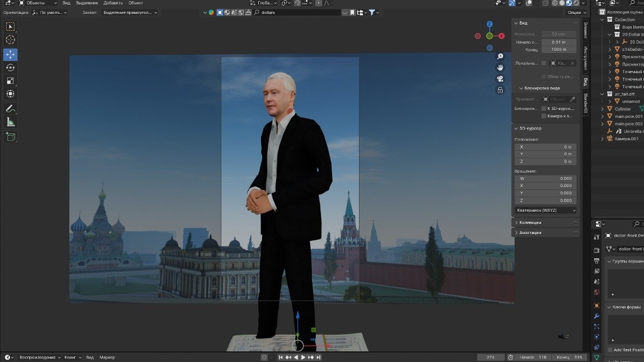
Task: Open the Options dropdown
Action: (577, 13)
